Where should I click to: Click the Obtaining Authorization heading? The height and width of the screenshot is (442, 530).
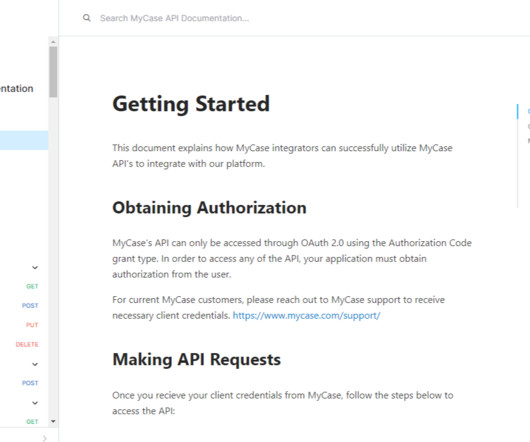click(209, 207)
